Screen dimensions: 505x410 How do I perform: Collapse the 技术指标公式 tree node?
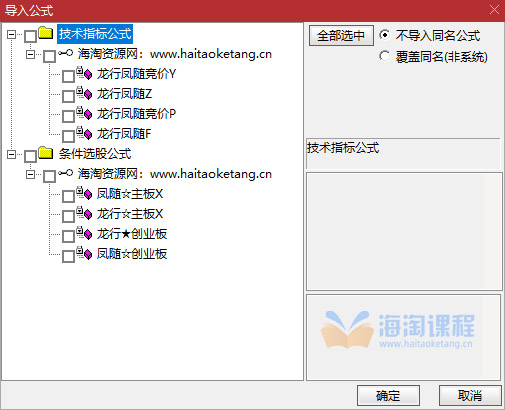click(x=11, y=34)
